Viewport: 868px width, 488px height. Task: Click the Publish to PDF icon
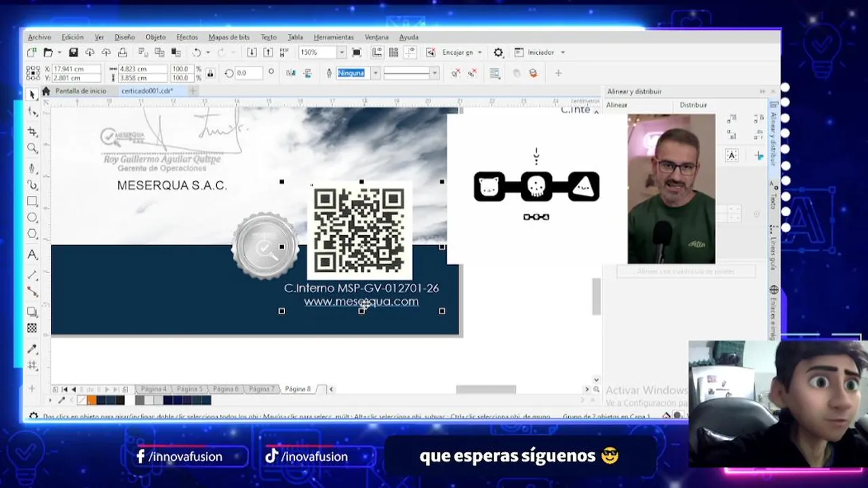[x=284, y=52]
